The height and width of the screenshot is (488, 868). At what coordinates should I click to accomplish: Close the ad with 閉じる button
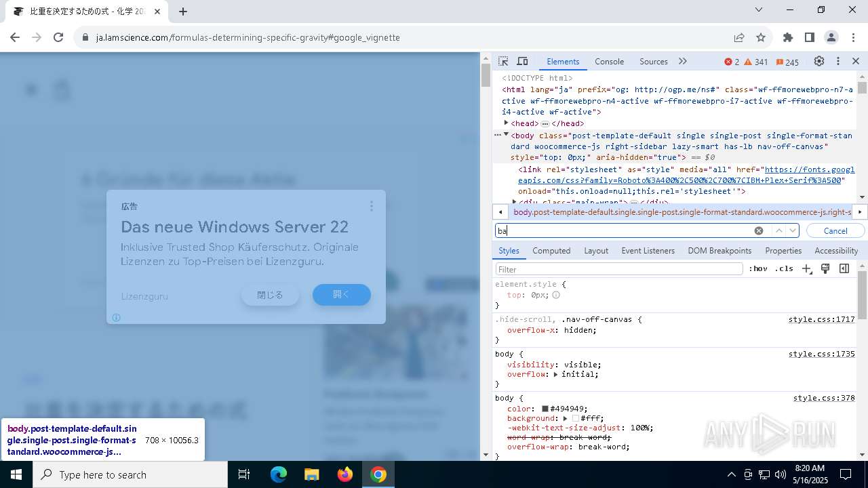270,295
